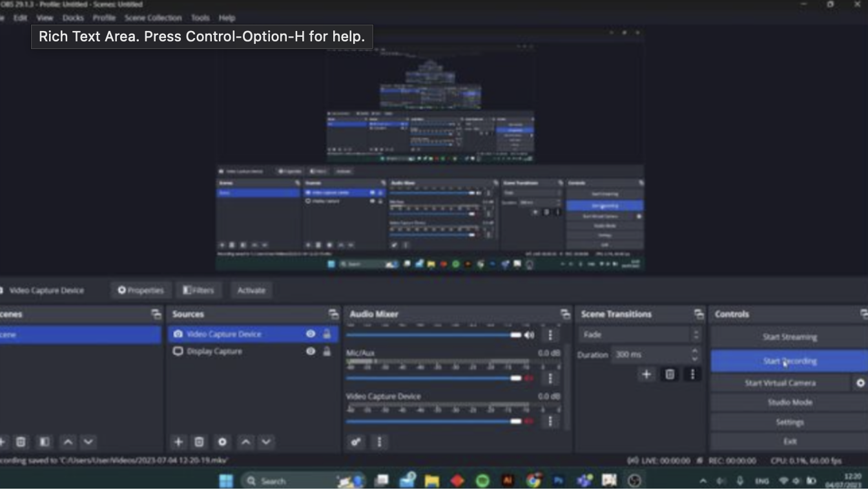The width and height of the screenshot is (868, 490).
Task: Pop out the Audio Mixer dock
Action: pyautogui.click(x=566, y=314)
